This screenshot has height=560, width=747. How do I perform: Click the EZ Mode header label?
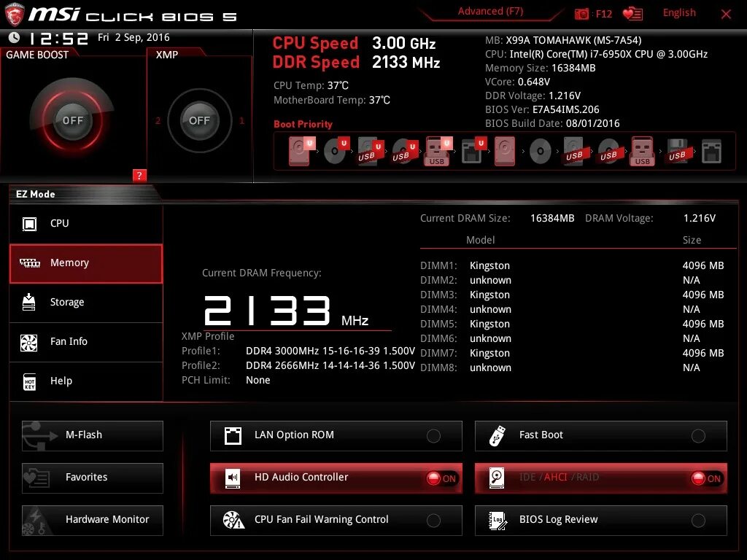pyautogui.click(x=36, y=194)
